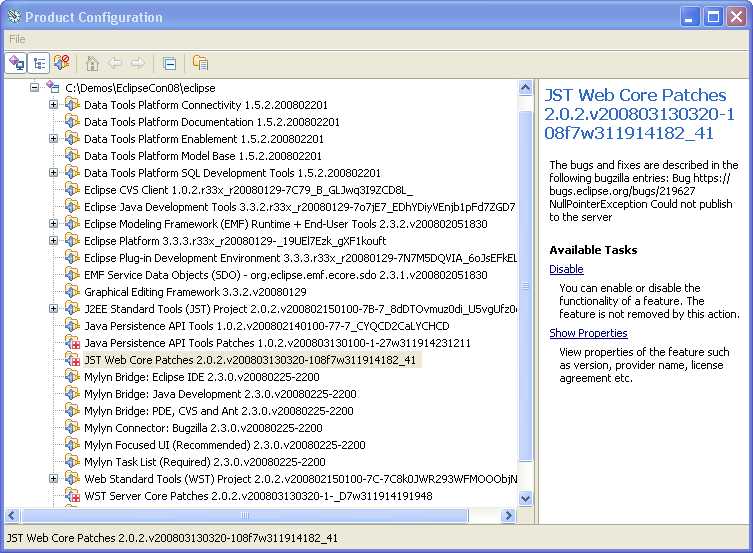Click the horizontal scrollbar right arrow

[x=508, y=516]
